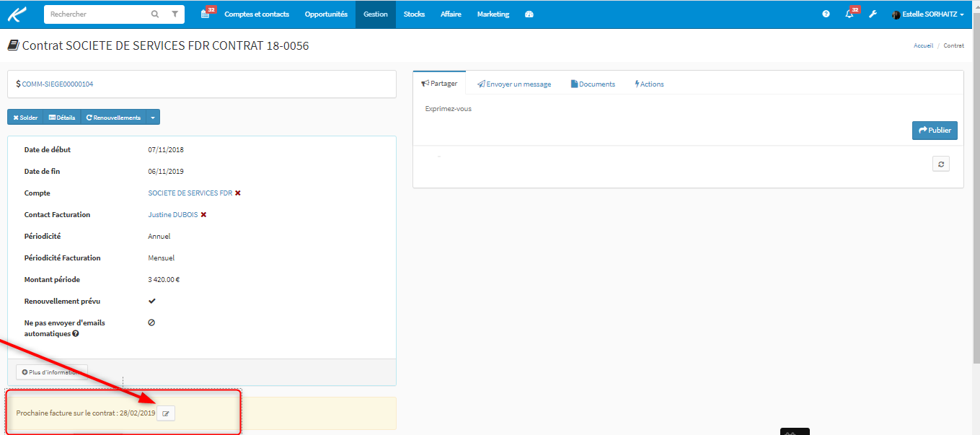980x435 pixels.
Task: Open the Gestion menu
Action: pos(376,14)
